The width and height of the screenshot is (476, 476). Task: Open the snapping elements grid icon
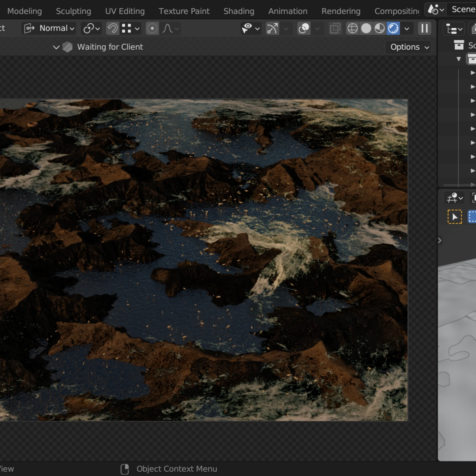point(131,29)
